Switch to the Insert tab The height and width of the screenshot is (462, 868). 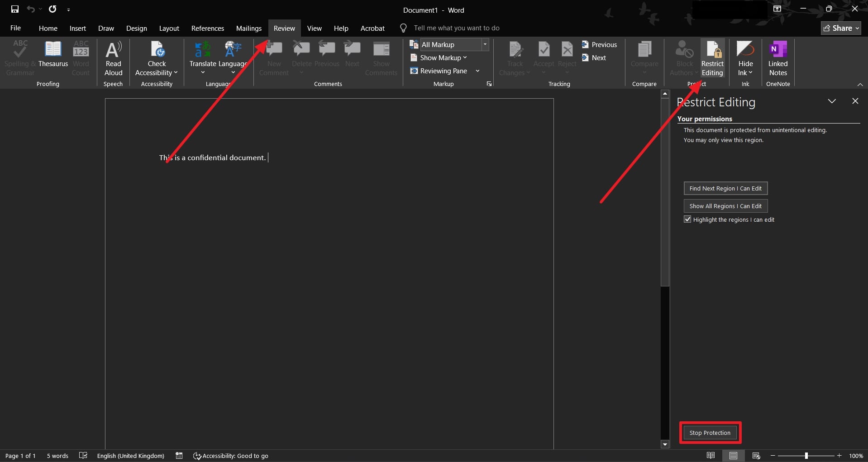(x=78, y=28)
